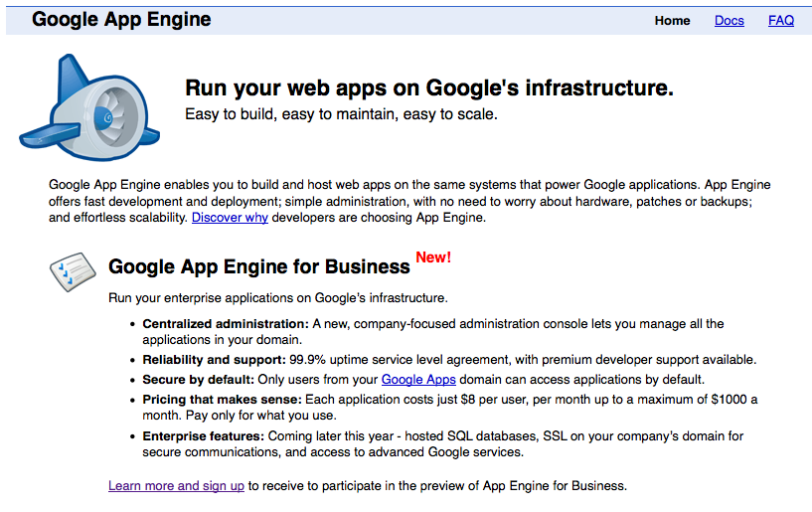Click the "Google App Engine for Business" heading
Image resolution: width=812 pixels, height=512 pixels.
pos(258,266)
